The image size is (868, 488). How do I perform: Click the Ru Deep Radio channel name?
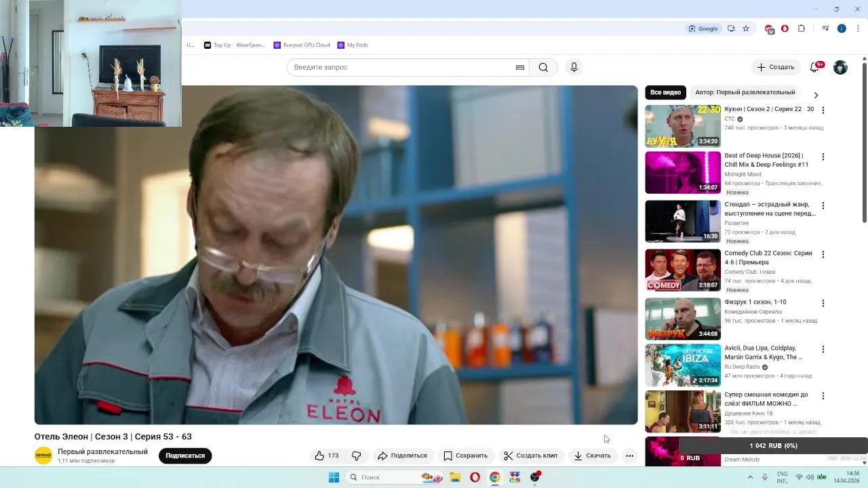pyautogui.click(x=741, y=367)
